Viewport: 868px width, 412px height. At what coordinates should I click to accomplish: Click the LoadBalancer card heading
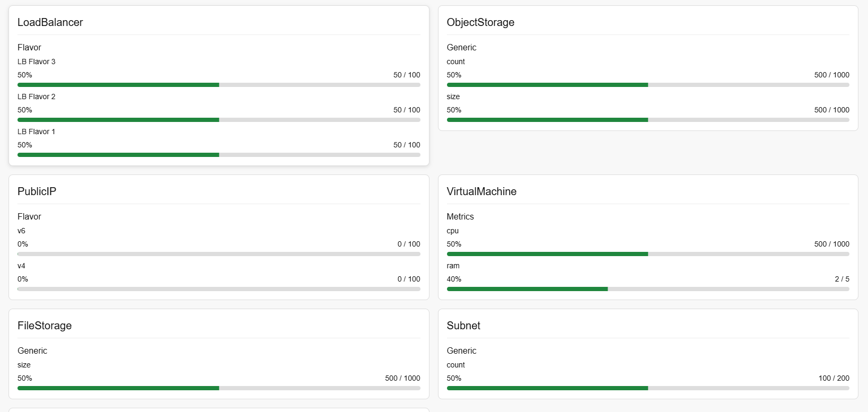(50, 22)
